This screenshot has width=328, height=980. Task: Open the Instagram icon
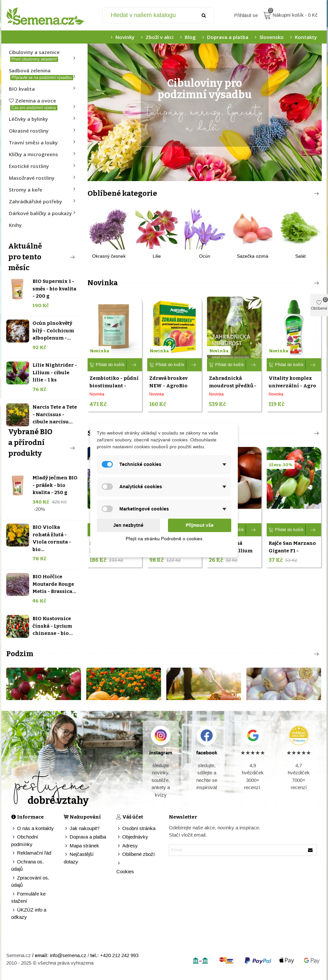tap(160, 735)
